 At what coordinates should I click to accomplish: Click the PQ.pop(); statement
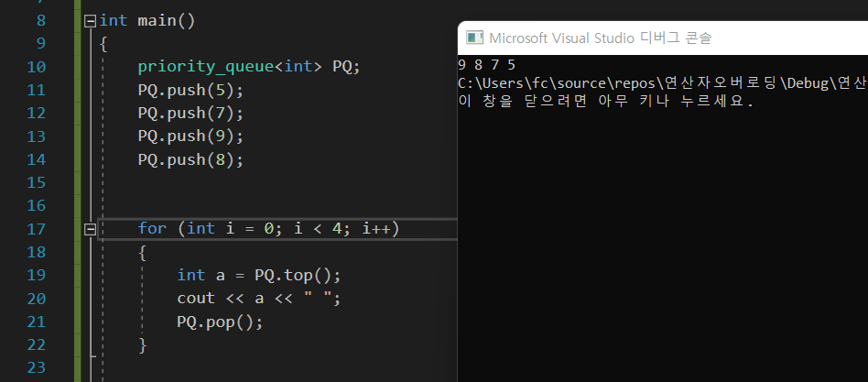coord(220,322)
